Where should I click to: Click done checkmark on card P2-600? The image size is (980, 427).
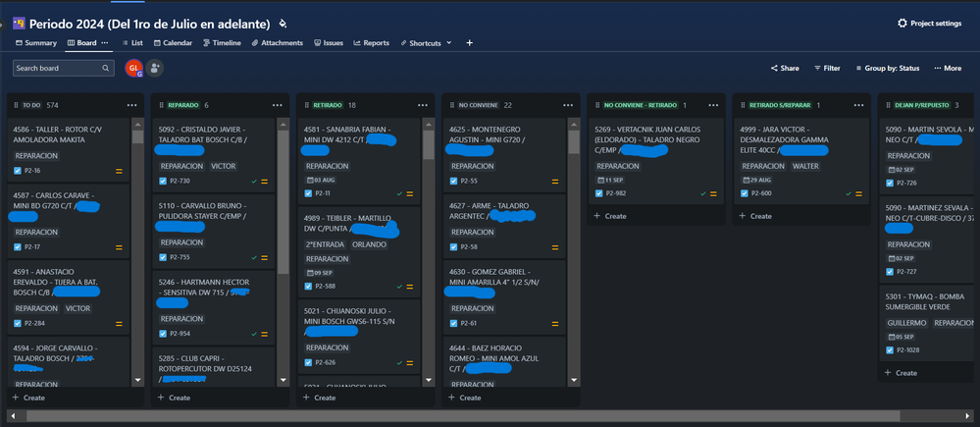tap(849, 193)
